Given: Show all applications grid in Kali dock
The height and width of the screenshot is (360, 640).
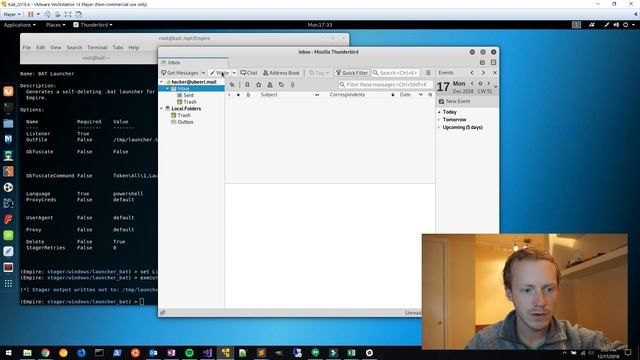Looking at the screenshot, I should [8, 283].
